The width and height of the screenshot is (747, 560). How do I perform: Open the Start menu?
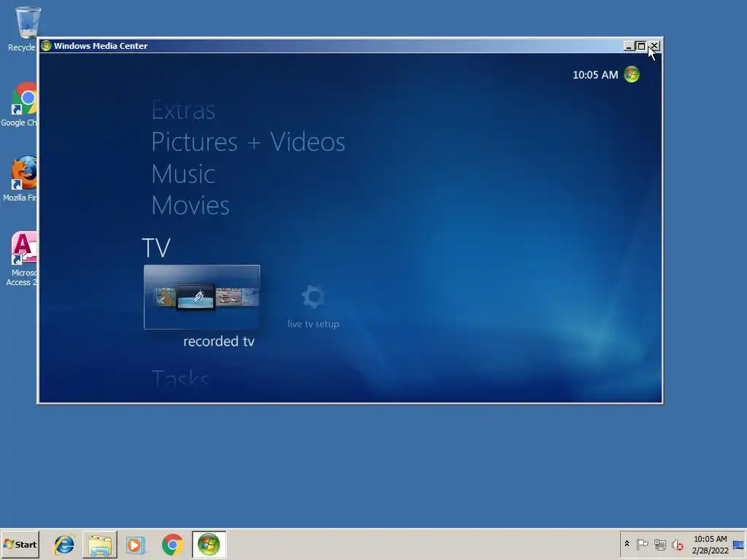point(20,544)
